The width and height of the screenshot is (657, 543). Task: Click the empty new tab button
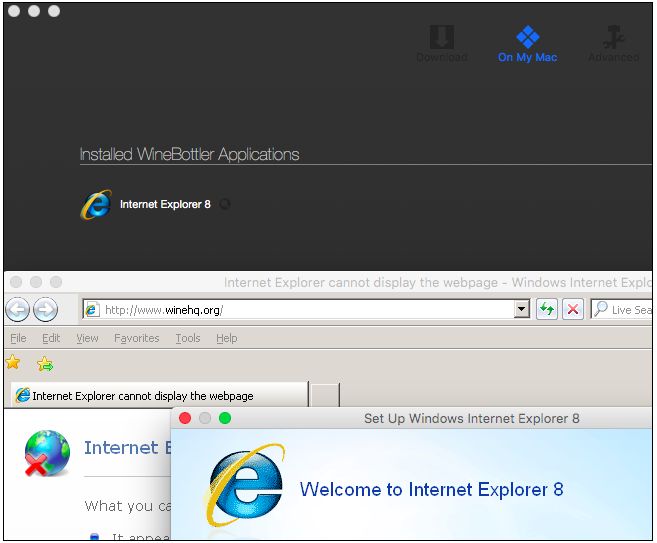[324, 395]
